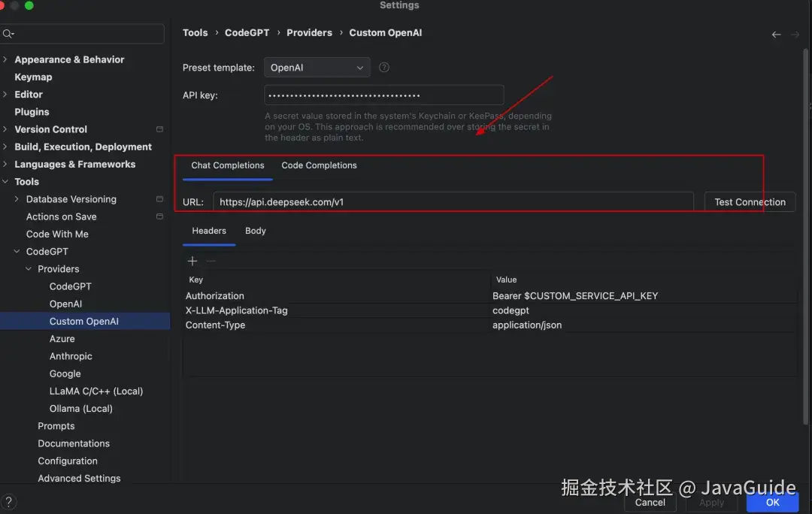Click project-level icon next to Version Control
Screen dimensions: 812x514
(x=159, y=129)
